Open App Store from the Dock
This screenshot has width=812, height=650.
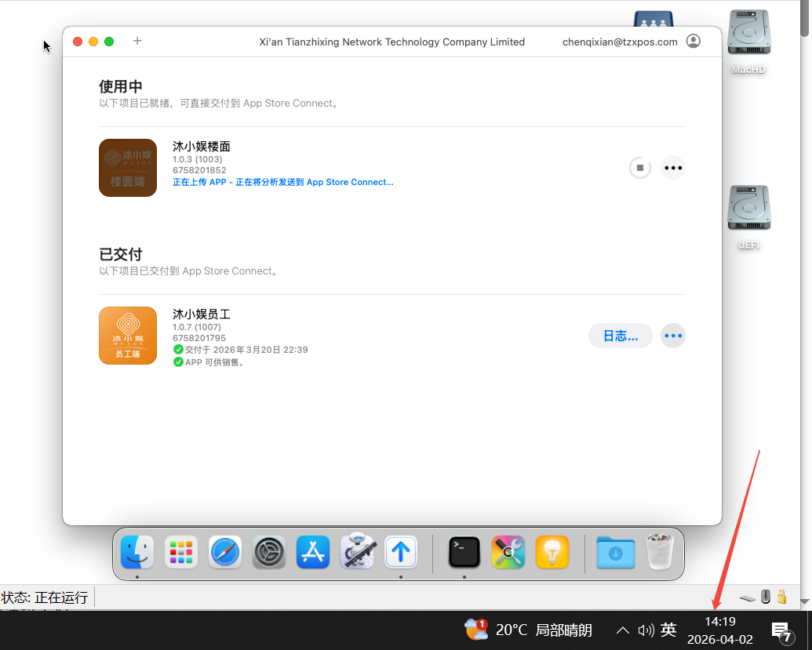(x=313, y=553)
